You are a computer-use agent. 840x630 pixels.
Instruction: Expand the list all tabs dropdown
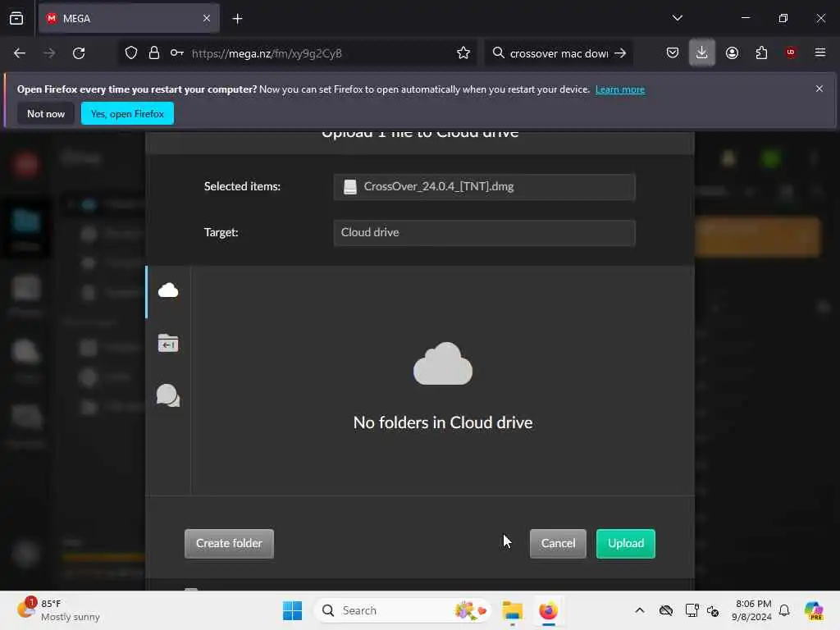(x=677, y=18)
